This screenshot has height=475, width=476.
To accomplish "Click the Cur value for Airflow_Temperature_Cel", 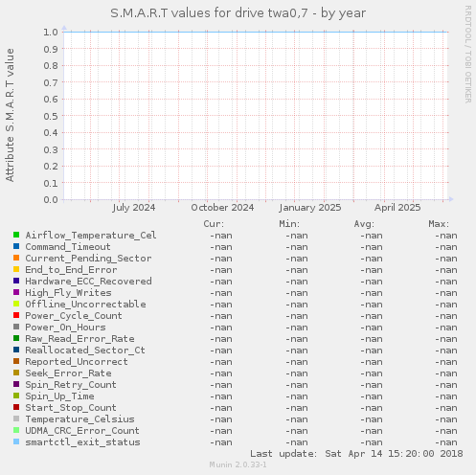I will coord(221,236).
